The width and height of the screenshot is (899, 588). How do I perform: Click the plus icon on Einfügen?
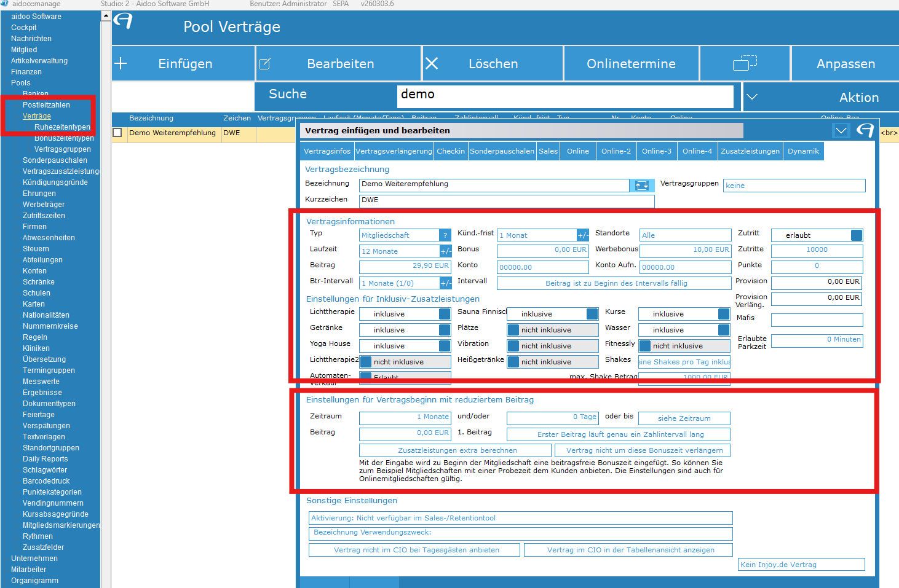point(121,63)
